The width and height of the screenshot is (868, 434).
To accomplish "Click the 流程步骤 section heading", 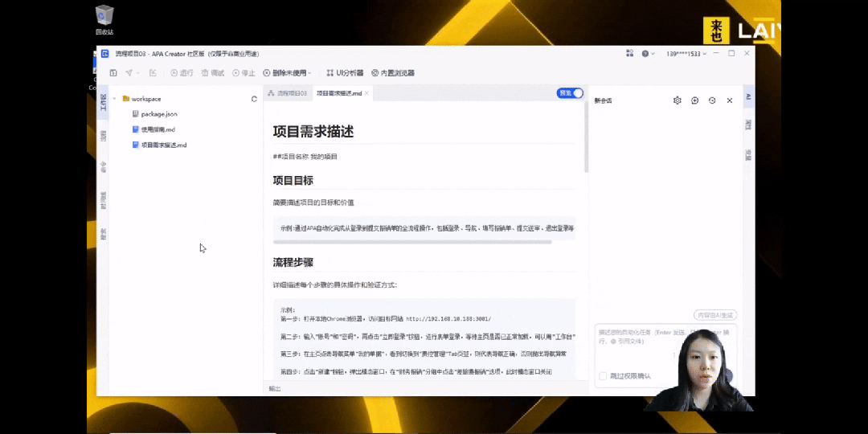I will (293, 262).
